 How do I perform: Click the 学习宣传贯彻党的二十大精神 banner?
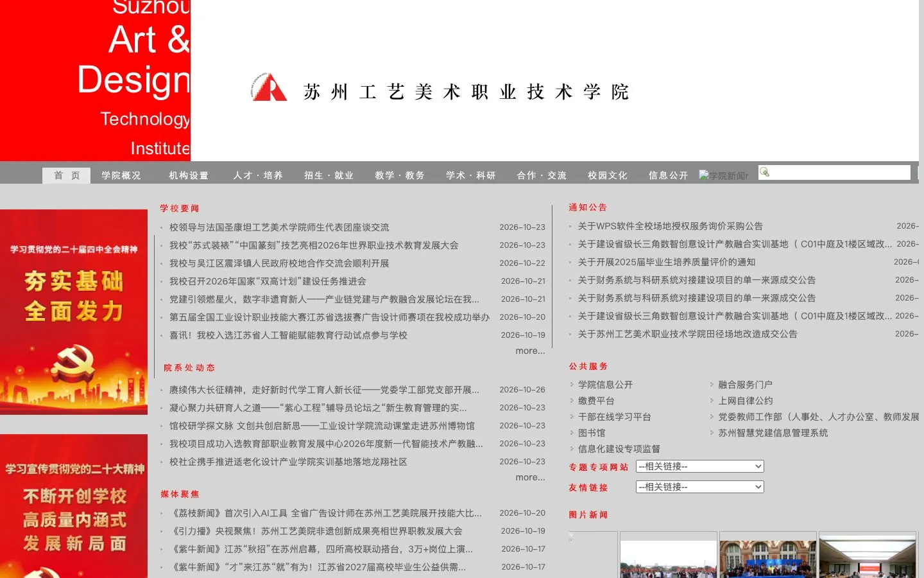pyautogui.click(x=74, y=506)
